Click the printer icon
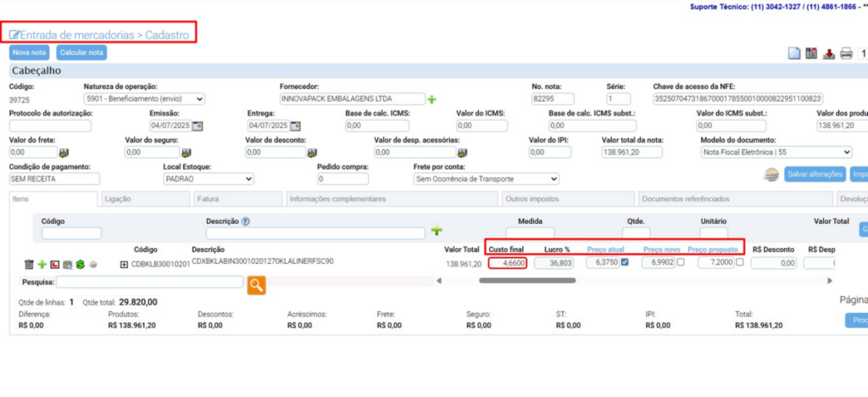The height and width of the screenshot is (397, 868). [846, 53]
